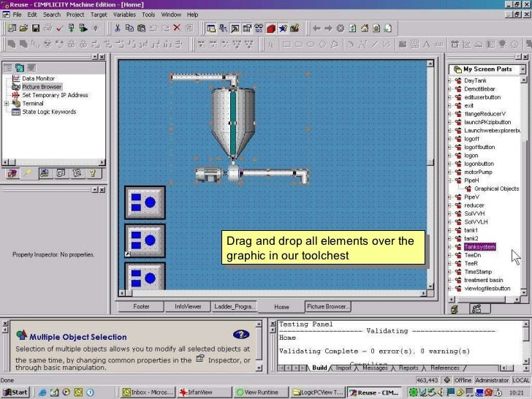The image size is (532, 399).
Task: Click the red X Delete icon
Action: pos(177,28)
